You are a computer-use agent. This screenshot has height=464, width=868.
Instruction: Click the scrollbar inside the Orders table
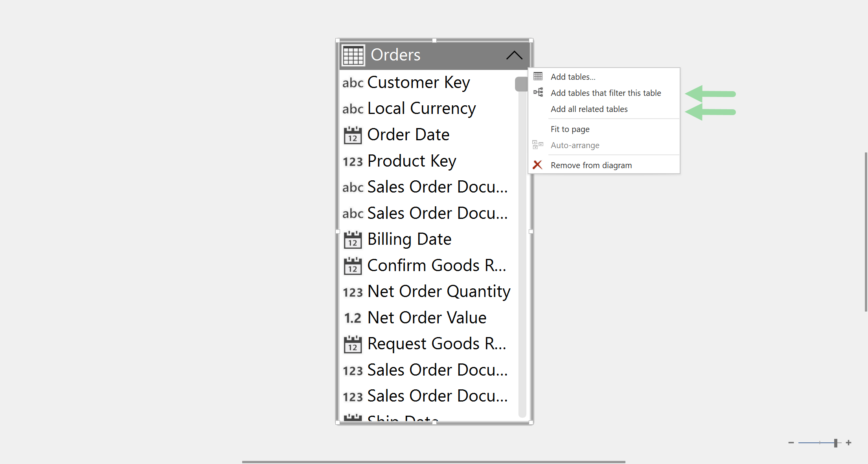coord(522,84)
